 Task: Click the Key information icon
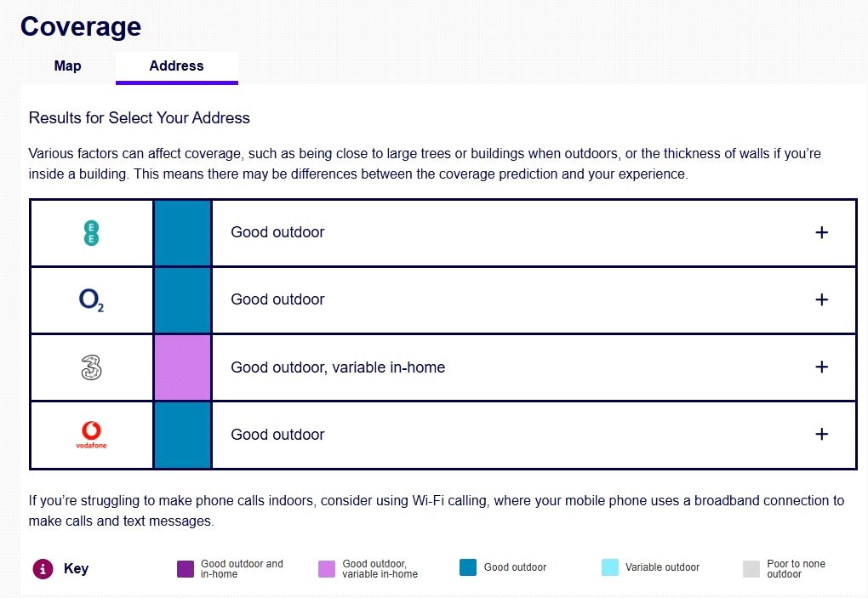tap(43, 569)
